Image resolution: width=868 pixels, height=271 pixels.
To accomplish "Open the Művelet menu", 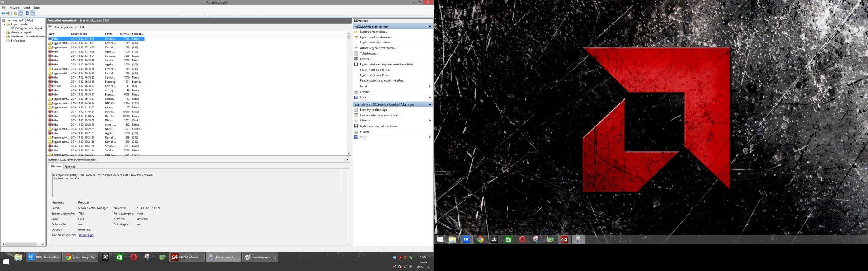I will click(x=15, y=8).
